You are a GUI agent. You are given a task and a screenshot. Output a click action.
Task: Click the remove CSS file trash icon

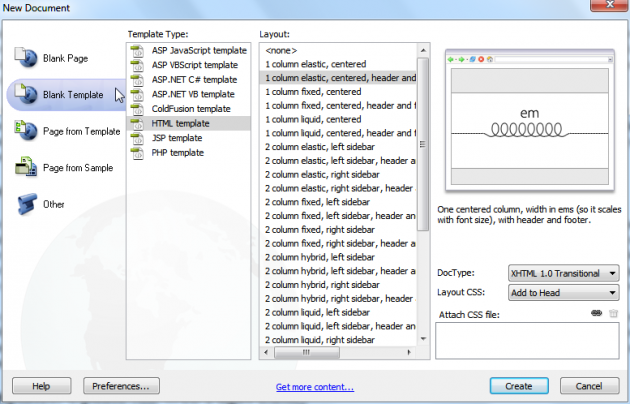[x=614, y=314]
